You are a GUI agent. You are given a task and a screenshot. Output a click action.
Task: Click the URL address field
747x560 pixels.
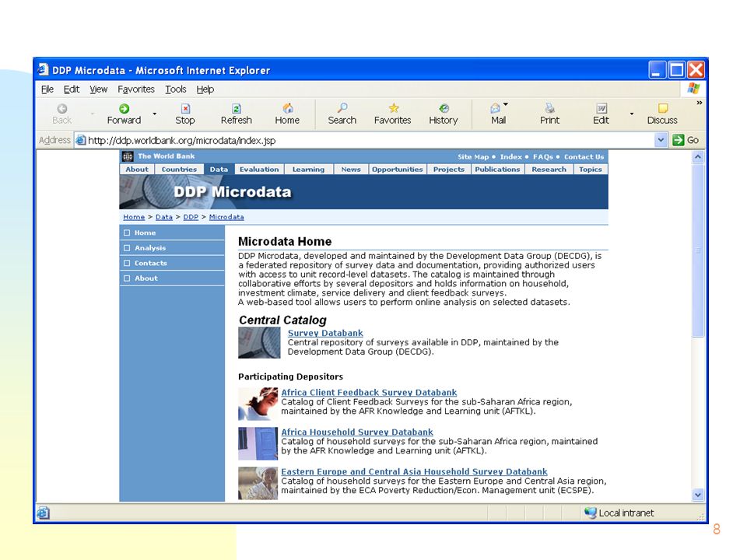pyautogui.click(x=370, y=140)
